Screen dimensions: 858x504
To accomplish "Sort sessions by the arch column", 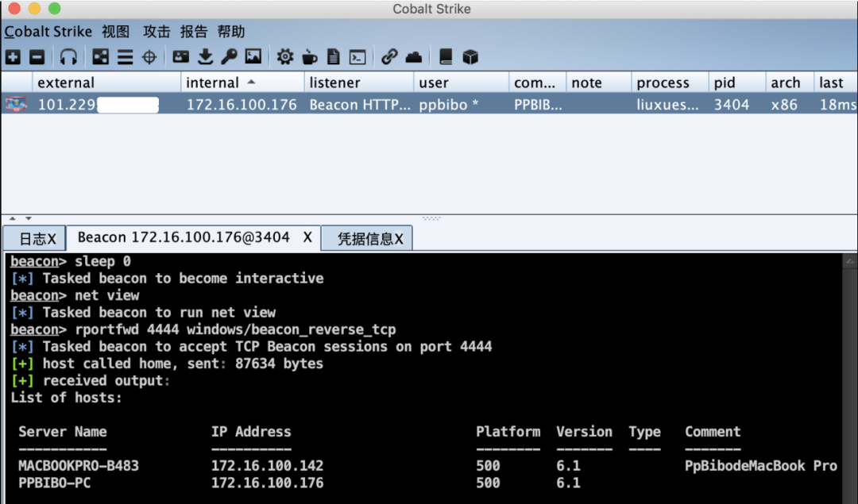I will 790,82.
